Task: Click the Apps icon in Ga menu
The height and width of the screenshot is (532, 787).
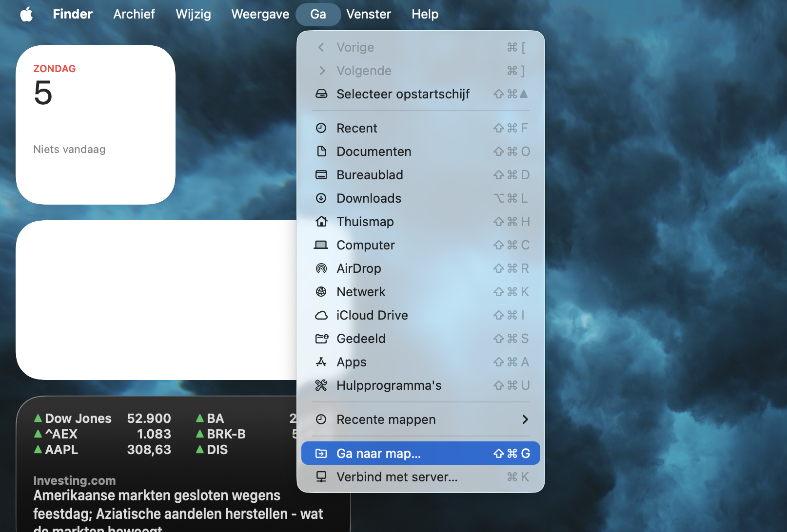Action: coord(321,362)
